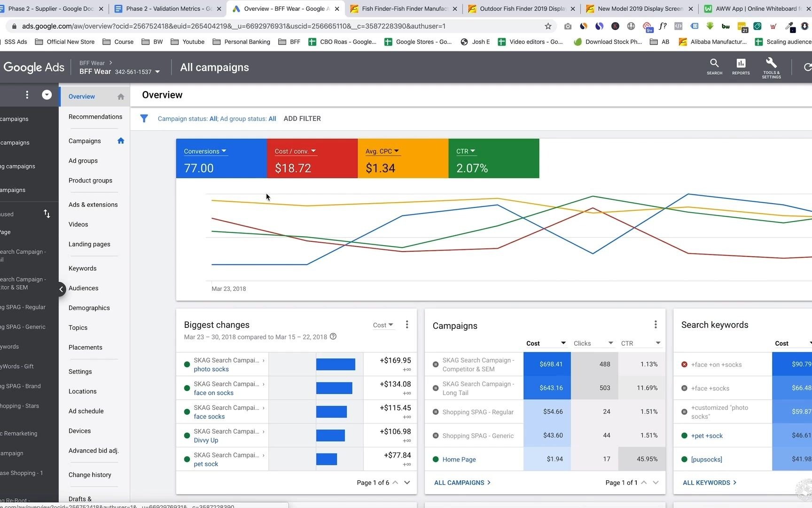Open Demographics in the navigation menu
The height and width of the screenshot is (508, 812).
click(x=89, y=308)
